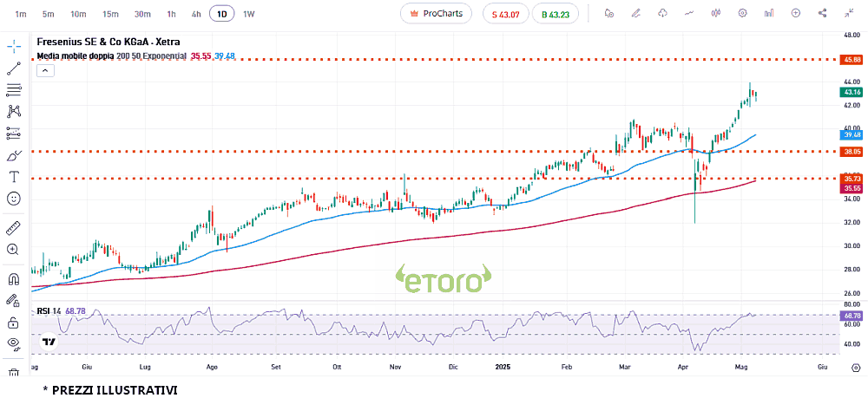Choose the XABCD pattern tool

14,111
